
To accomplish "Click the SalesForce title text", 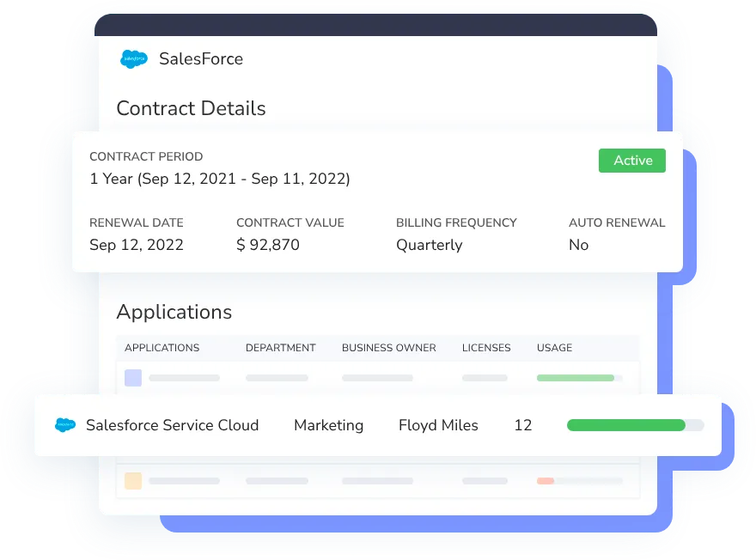I will (201, 58).
